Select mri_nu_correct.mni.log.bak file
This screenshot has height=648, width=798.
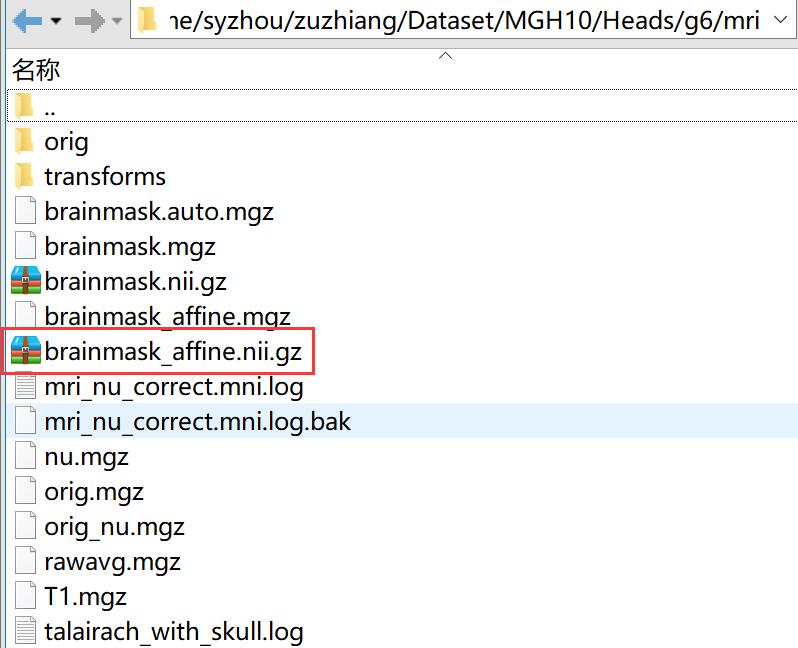point(197,422)
